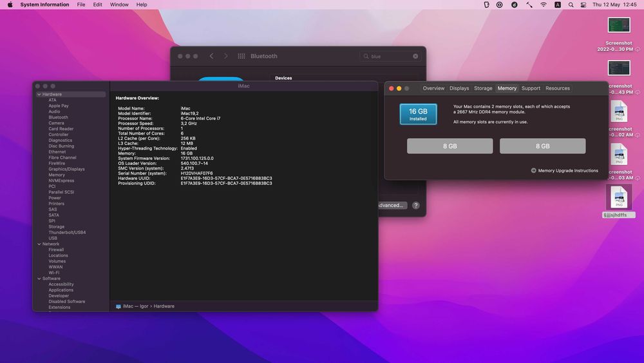Viewport: 644px width, 363px height.
Task: Open Memory Upgrade Instructions link
Action: pyautogui.click(x=568, y=170)
